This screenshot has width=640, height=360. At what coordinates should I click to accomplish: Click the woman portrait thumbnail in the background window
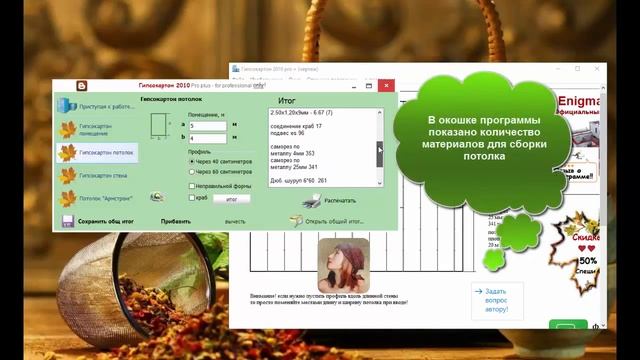[x=344, y=266]
